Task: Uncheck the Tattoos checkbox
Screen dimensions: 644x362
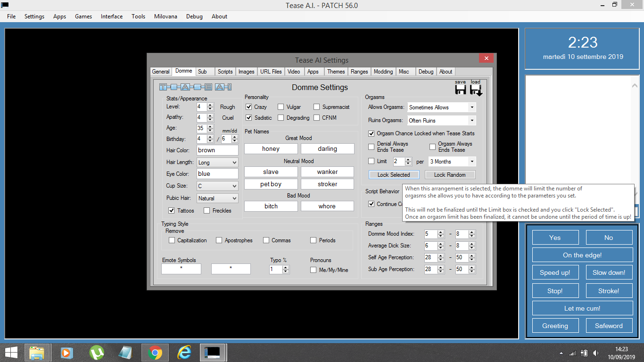Action: coord(172,211)
